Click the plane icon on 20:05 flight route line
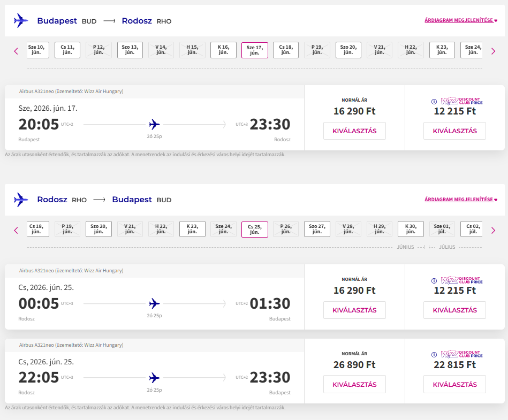Image resolution: width=508 pixels, height=420 pixels. [155, 125]
